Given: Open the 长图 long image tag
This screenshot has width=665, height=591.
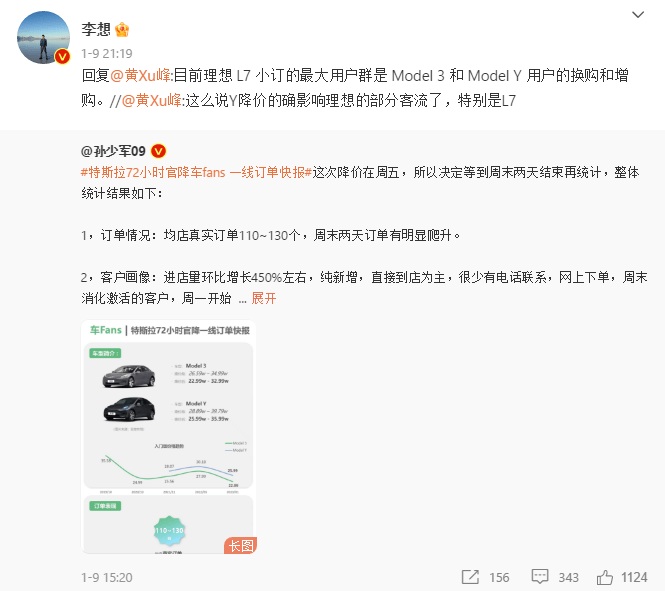Looking at the screenshot, I should pyautogui.click(x=240, y=546).
